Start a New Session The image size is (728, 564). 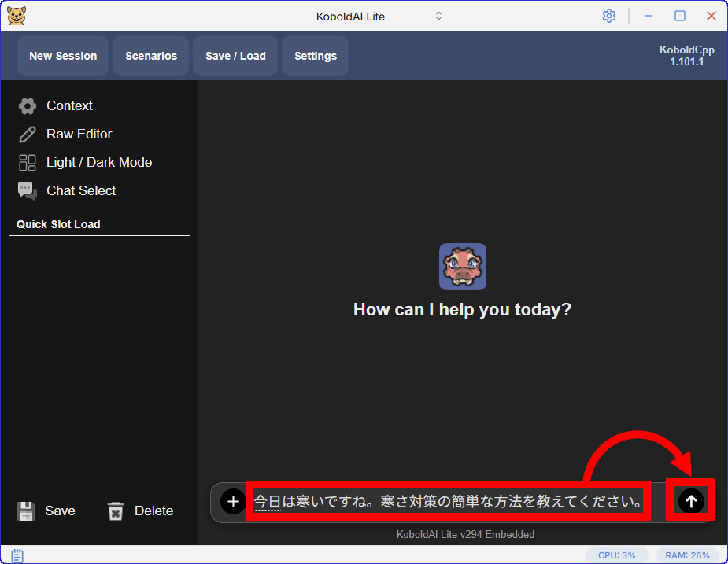[x=63, y=56]
